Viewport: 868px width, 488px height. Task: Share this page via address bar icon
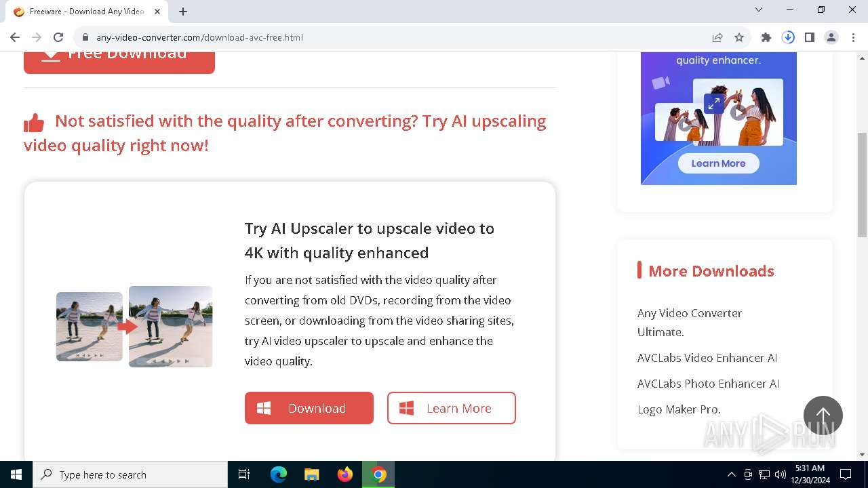point(717,37)
